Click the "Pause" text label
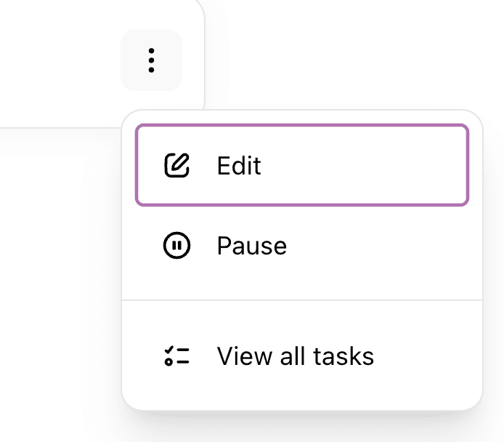The height and width of the screenshot is (442, 504). click(252, 246)
